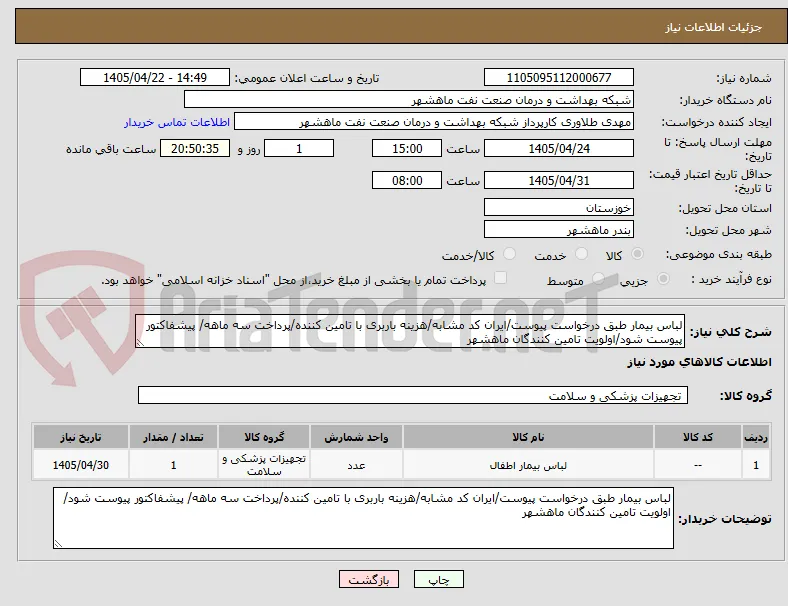Click the delivery province field خوزستان
Screen dimensions: 788x606
point(559,208)
